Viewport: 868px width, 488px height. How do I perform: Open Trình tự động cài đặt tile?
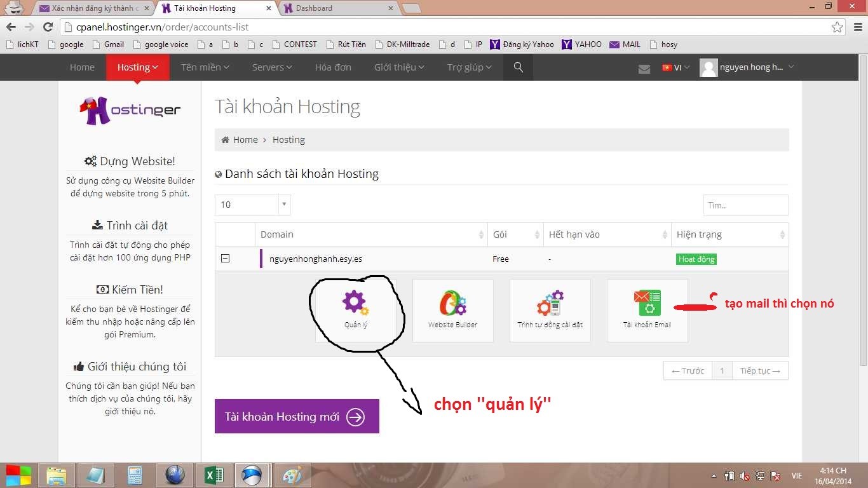click(550, 311)
